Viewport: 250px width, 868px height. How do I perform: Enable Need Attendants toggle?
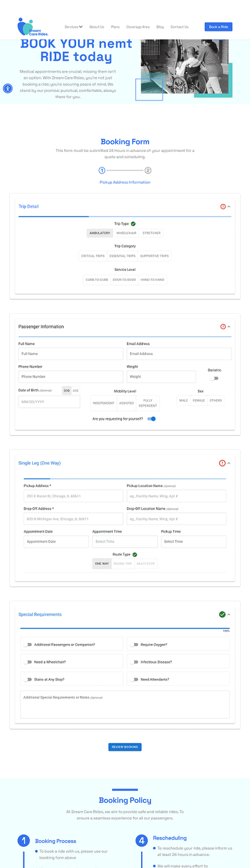point(134,679)
